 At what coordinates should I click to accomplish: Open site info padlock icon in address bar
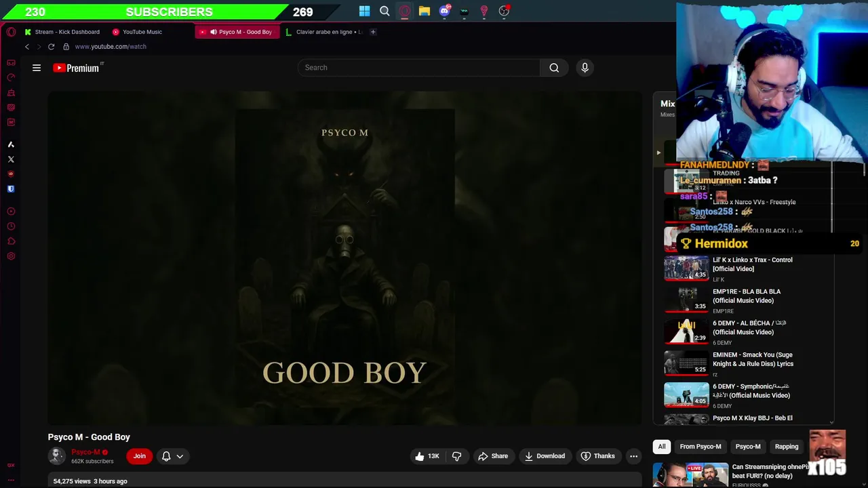point(66,47)
